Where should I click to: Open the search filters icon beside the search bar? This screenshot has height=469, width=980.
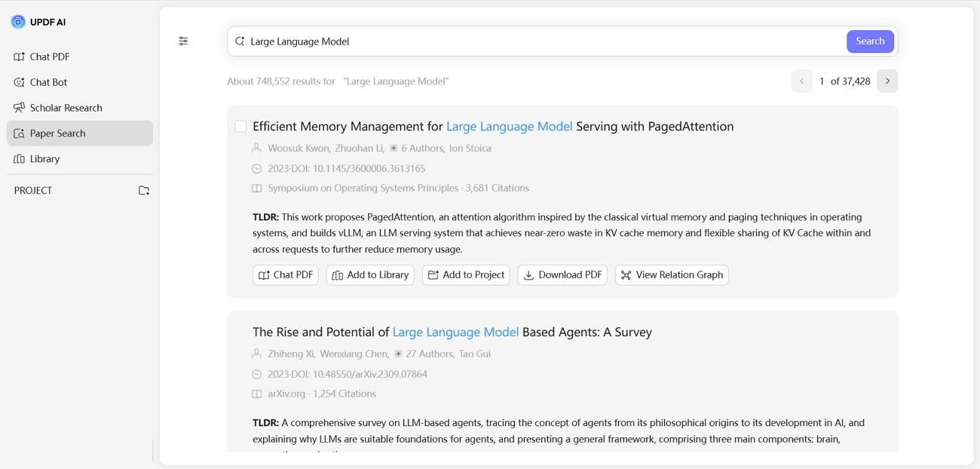182,41
